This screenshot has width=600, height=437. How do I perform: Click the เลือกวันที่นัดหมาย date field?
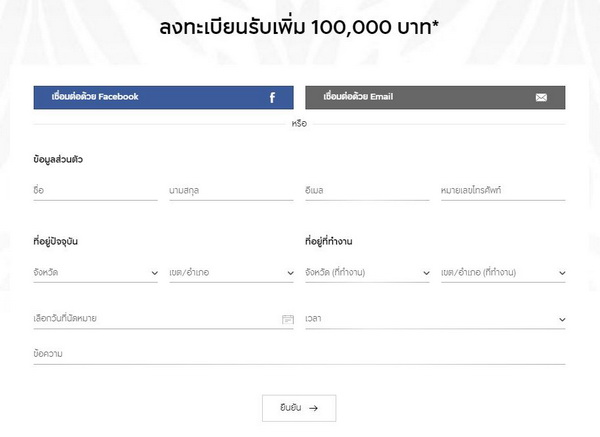[155, 319]
